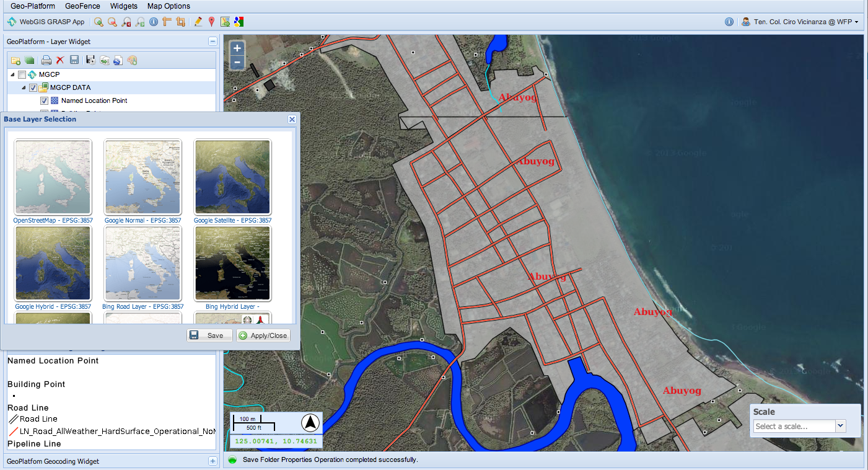Click the printer icon in Layer Widget
Viewport: 868px width, 470px height.
pyautogui.click(x=46, y=60)
